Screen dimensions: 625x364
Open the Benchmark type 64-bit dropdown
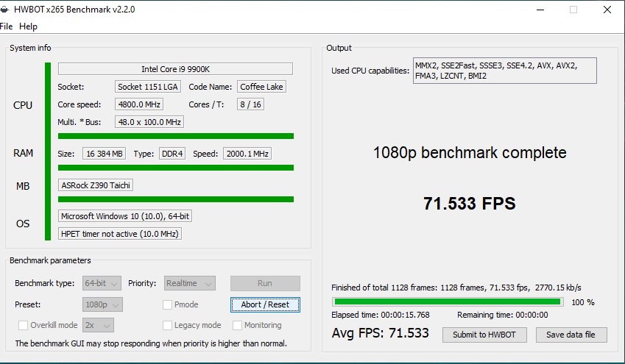tap(102, 283)
